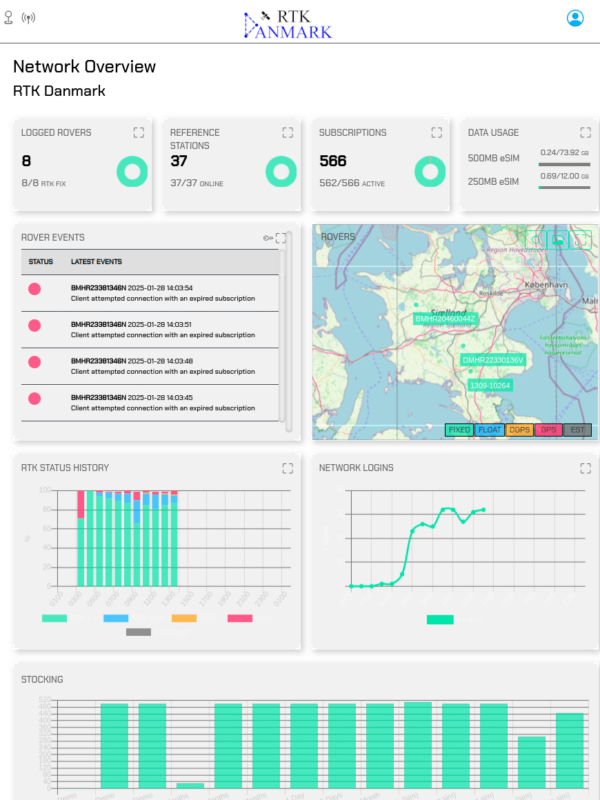The width and height of the screenshot is (600, 800).
Task: Click the '562/566 ACTIVE' text
Action: tap(352, 183)
